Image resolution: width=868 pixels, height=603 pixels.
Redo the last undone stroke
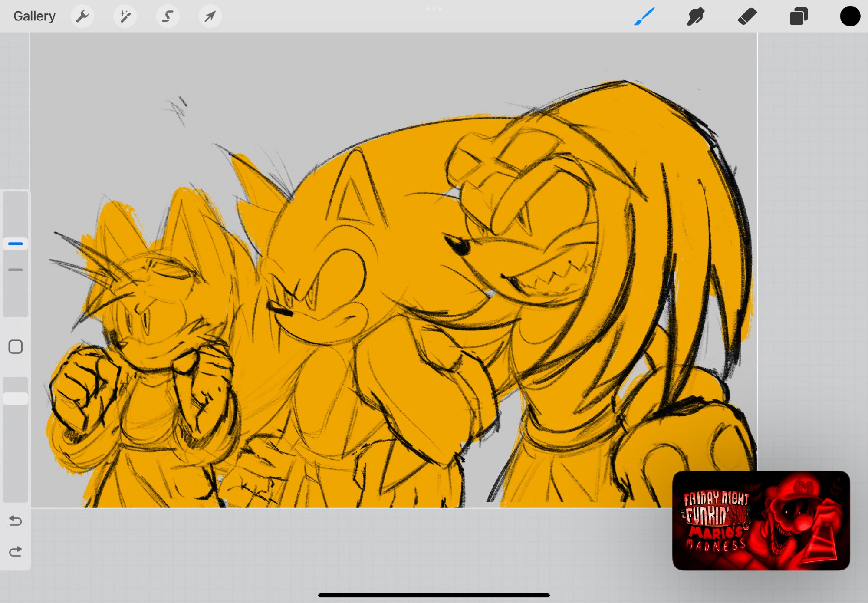(16, 551)
